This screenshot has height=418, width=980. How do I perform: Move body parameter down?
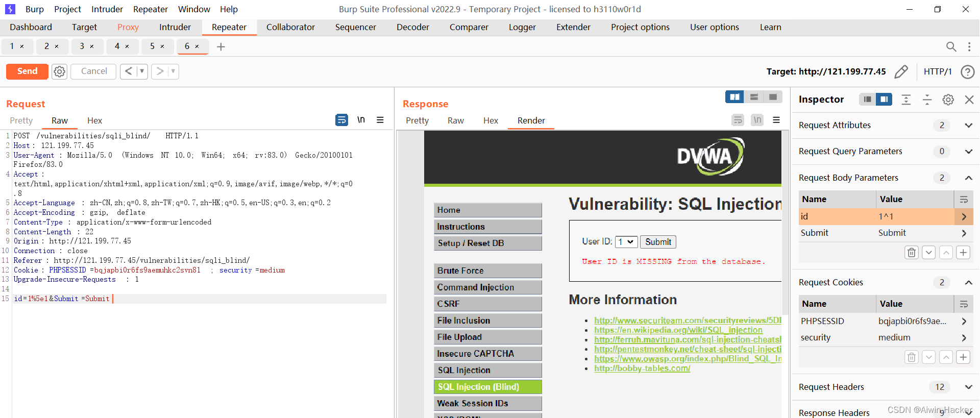pos(929,253)
